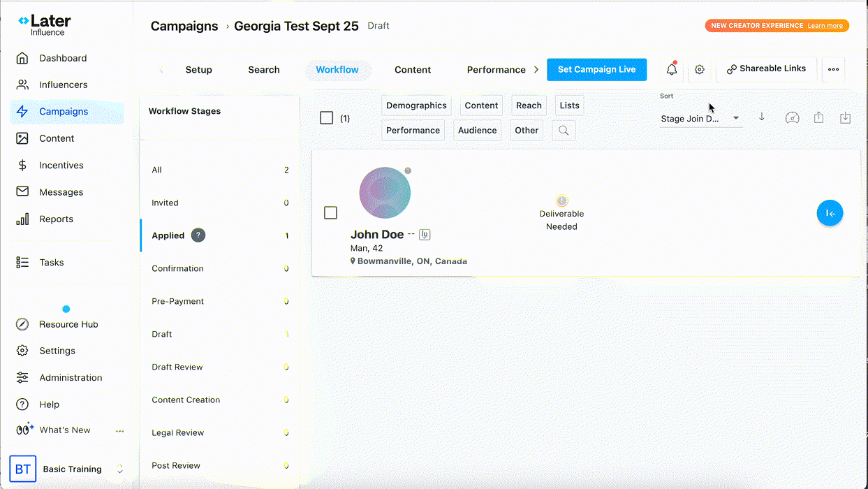Tick the select-all checkbox
This screenshot has height=489, width=868.
[x=326, y=118]
